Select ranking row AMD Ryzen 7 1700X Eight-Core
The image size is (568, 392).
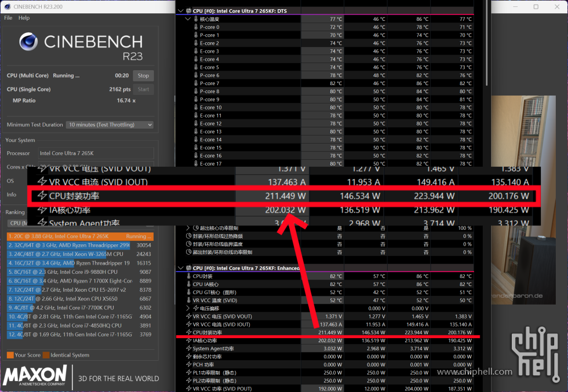tap(80, 281)
